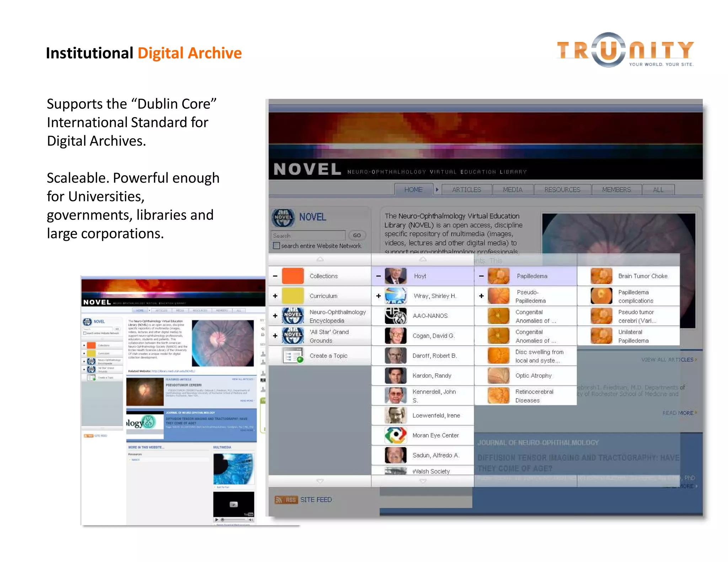Collapse the Hoyt row minus sign
Screen dimensions: 728x562
tap(379, 276)
